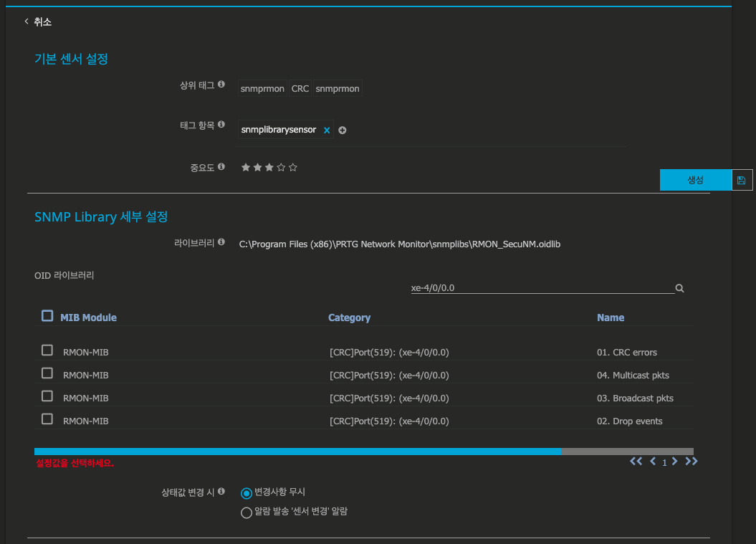Sort by Name column header
Image resolution: width=756 pixels, height=544 pixels.
coord(611,318)
